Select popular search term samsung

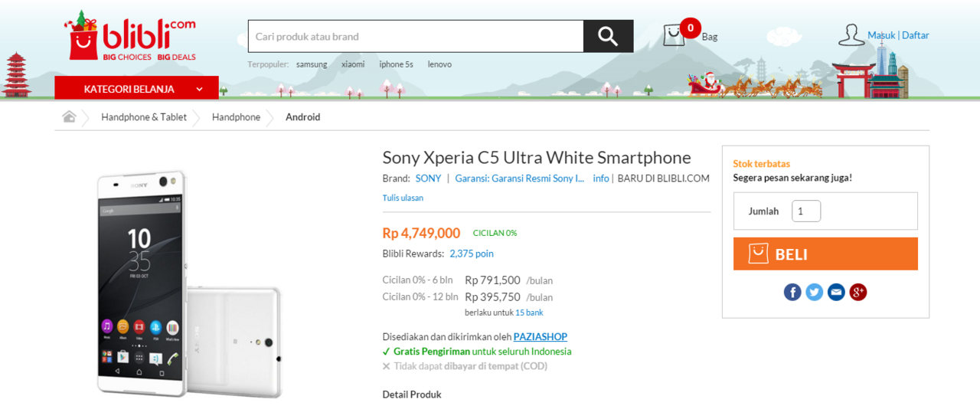(312, 64)
